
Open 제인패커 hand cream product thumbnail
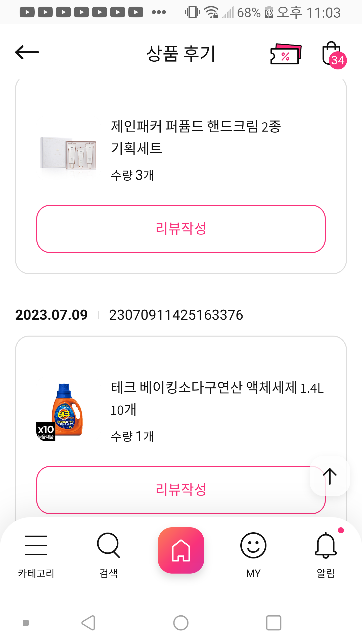[68, 153]
